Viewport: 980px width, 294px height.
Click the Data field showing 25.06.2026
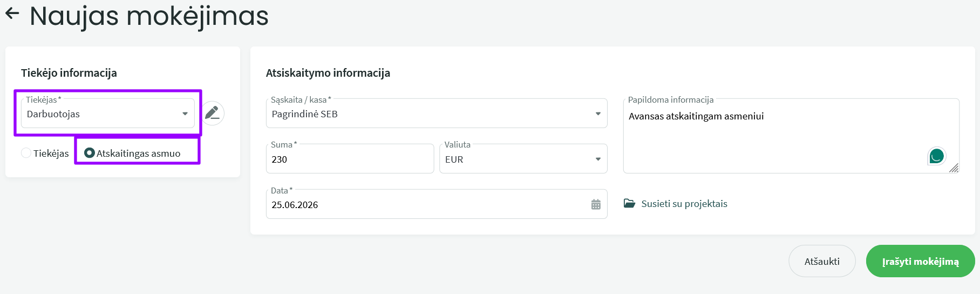coord(437,204)
